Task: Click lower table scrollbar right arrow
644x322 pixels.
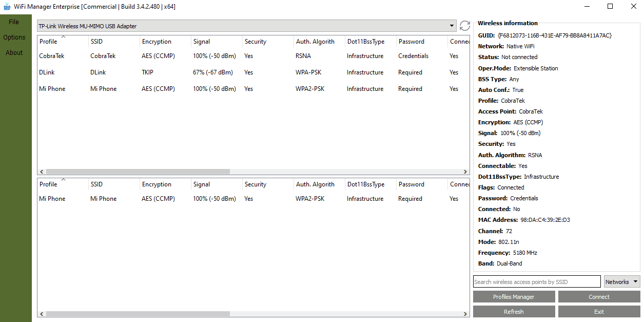Action: [465, 313]
